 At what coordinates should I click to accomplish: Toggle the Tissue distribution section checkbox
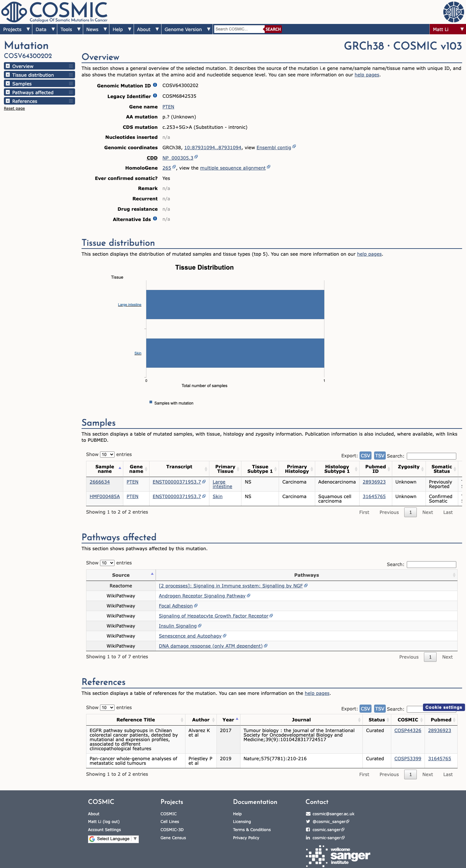coord(8,75)
